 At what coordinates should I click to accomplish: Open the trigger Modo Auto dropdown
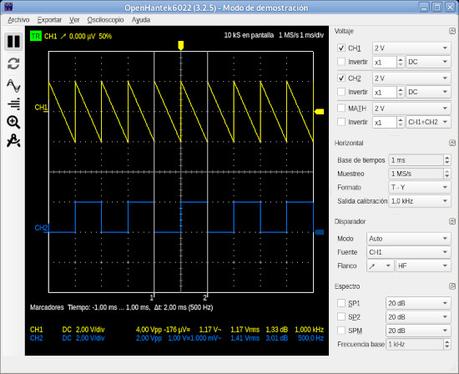pyautogui.click(x=409, y=239)
